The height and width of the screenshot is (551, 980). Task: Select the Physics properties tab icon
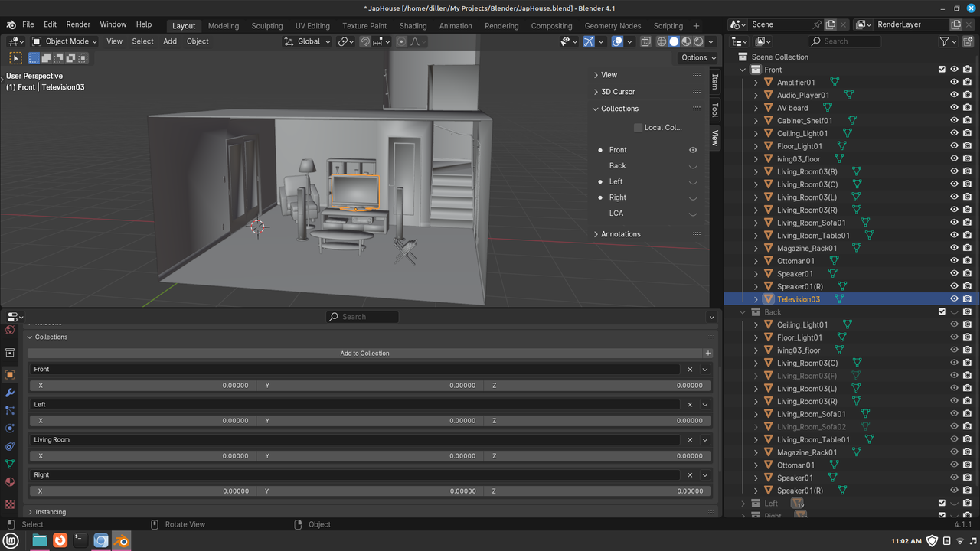[x=10, y=429]
